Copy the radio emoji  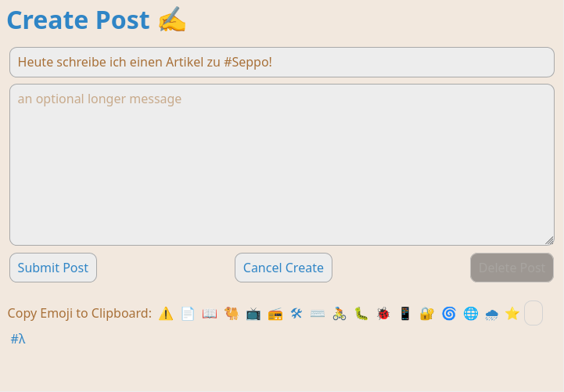275,314
